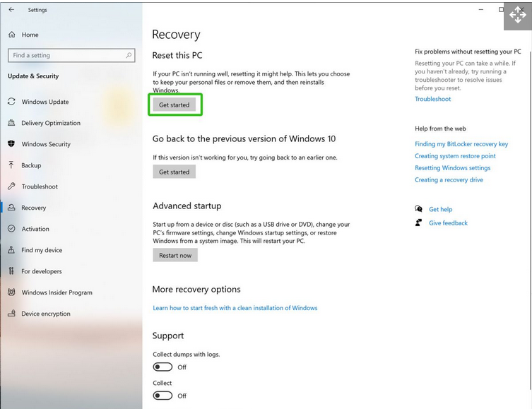Click the Update & Security heading
Screen dimensions: 532x409
coord(33,76)
